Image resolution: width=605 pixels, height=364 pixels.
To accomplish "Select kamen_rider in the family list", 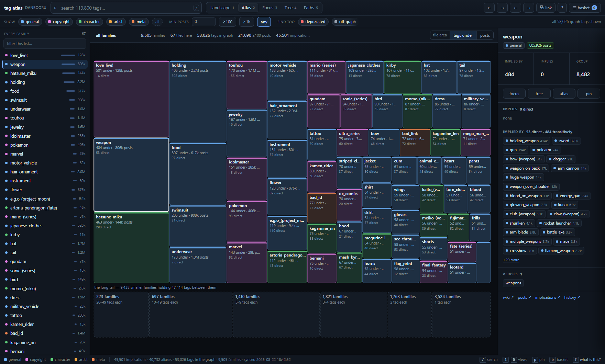I will (x=45, y=324).
